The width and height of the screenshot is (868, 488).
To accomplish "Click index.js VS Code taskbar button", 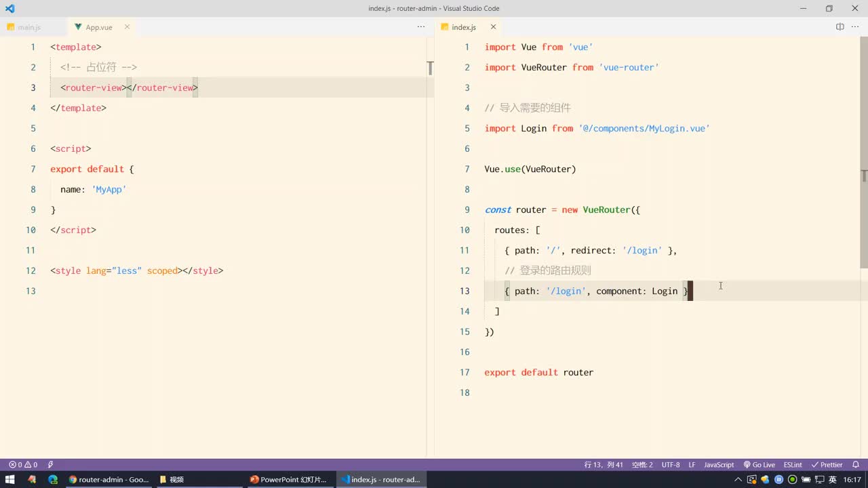I will click(x=380, y=479).
